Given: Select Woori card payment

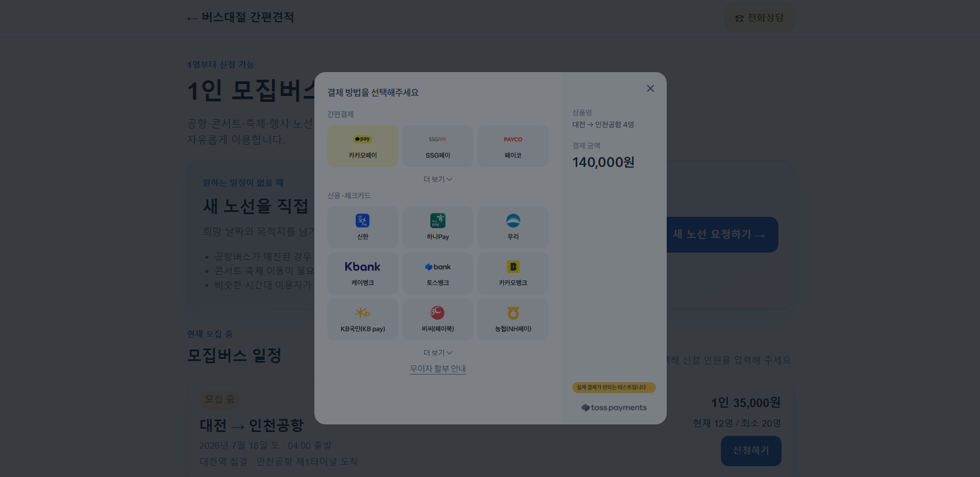Looking at the screenshot, I should tap(513, 227).
